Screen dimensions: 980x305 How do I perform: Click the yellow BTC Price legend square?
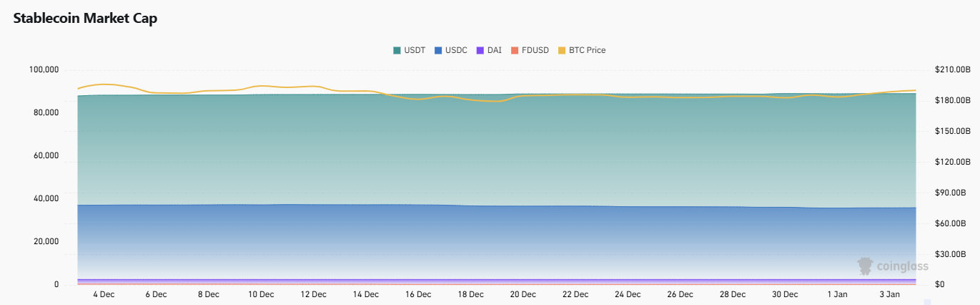click(x=562, y=50)
